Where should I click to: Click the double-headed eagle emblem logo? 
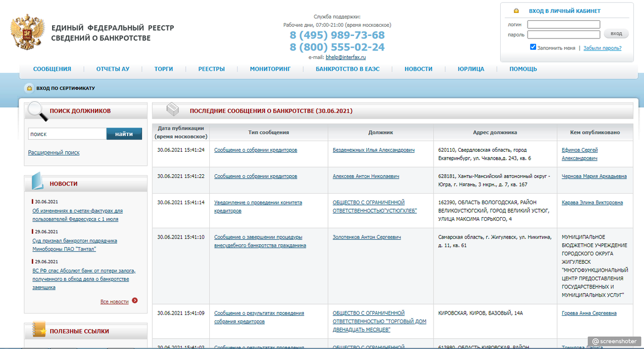[27, 32]
